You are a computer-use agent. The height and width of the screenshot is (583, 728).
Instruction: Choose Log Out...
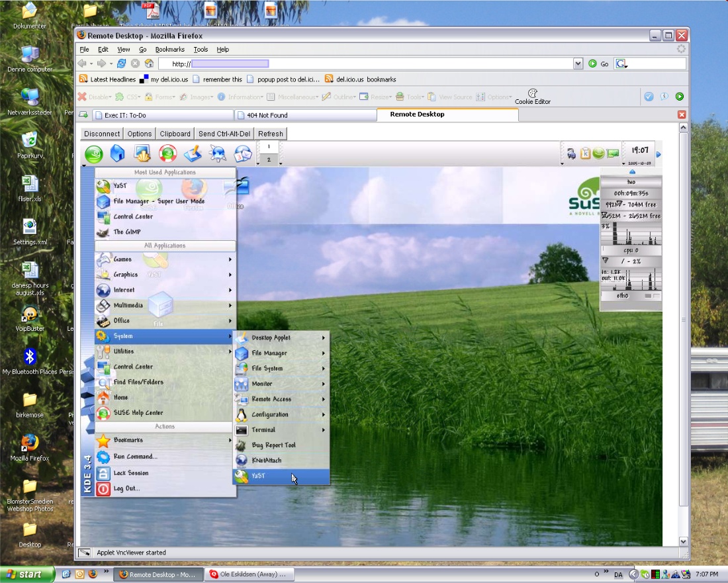pyautogui.click(x=165, y=489)
